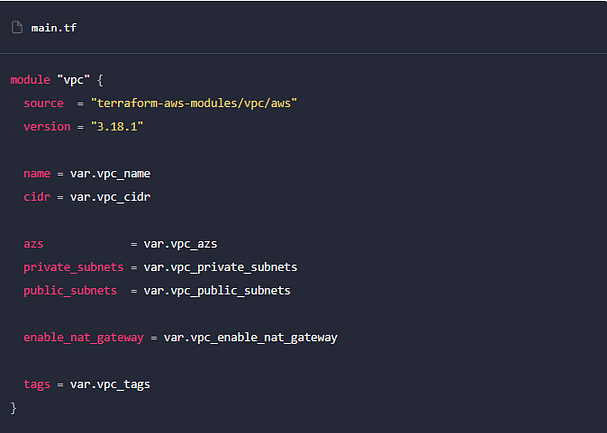Click the 'private_subnets' attribute
607x433 pixels.
tap(74, 267)
